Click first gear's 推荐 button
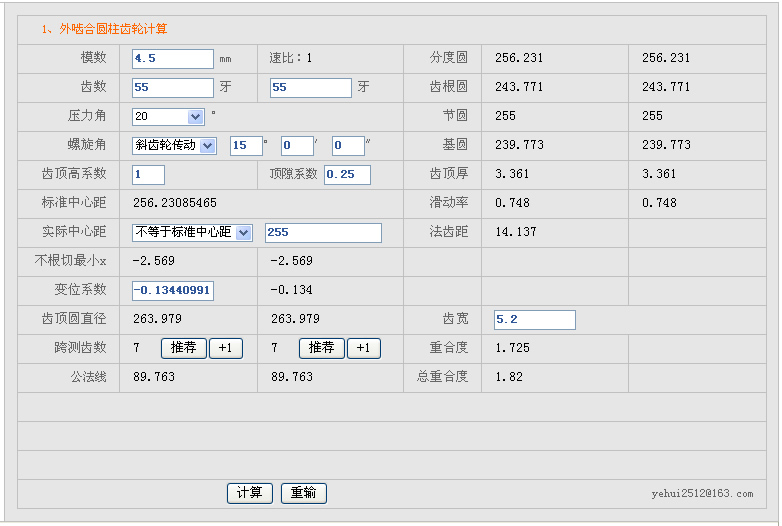Viewport: 782px width, 526px height. click(x=184, y=348)
